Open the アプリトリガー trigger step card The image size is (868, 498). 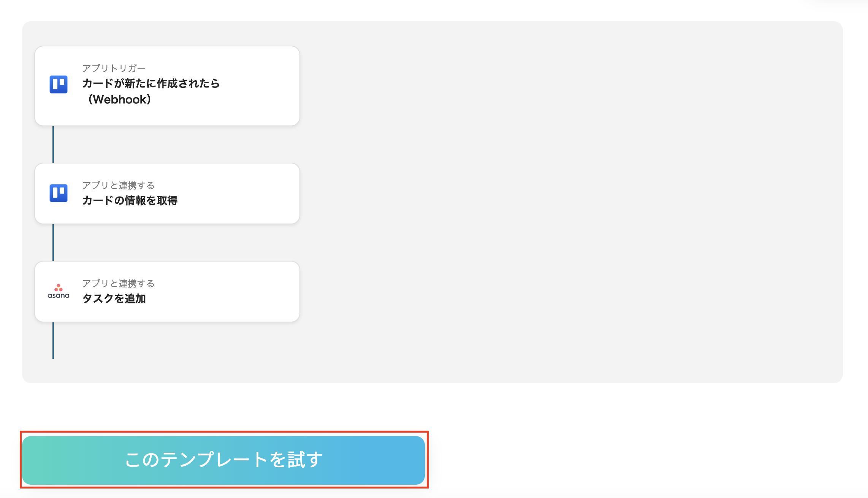[x=167, y=84]
